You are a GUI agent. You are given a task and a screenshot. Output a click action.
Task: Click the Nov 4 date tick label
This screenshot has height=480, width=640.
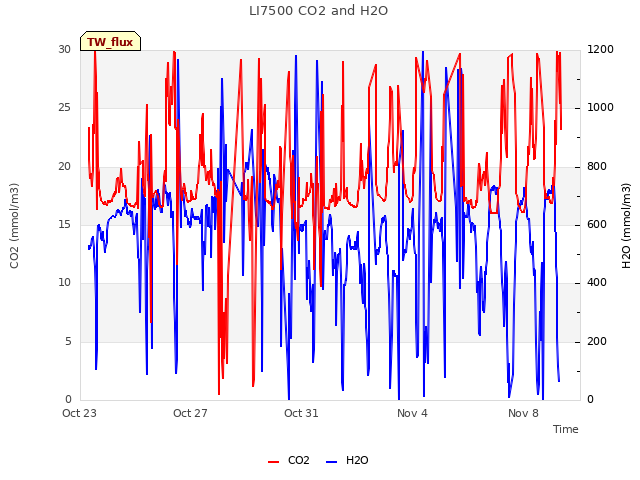[412, 413]
